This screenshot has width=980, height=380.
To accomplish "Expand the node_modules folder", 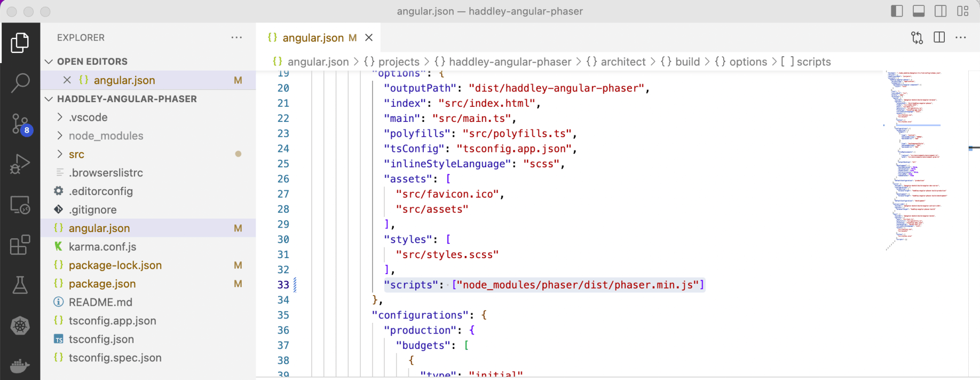I will tap(60, 136).
